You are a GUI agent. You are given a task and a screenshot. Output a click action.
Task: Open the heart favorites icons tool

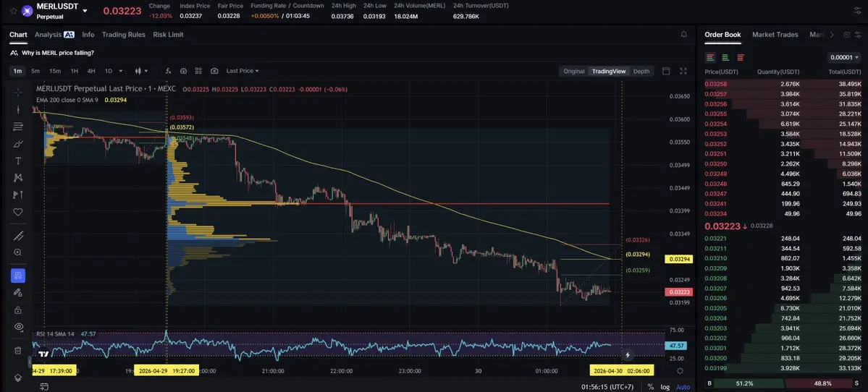pos(17,212)
